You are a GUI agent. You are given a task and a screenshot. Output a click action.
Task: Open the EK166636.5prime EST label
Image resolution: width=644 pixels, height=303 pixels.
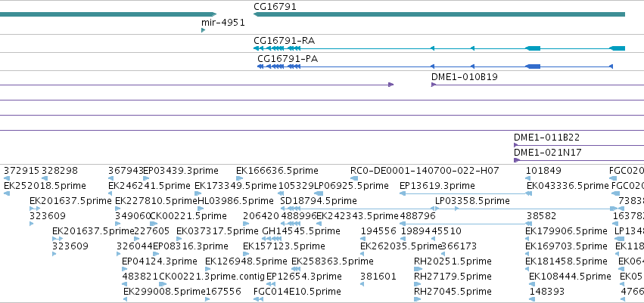tap(277, 171)
